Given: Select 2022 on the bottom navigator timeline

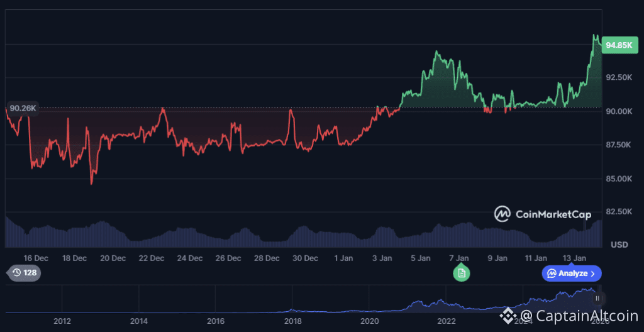Looking at the screenshot, I should click(447, 321).
